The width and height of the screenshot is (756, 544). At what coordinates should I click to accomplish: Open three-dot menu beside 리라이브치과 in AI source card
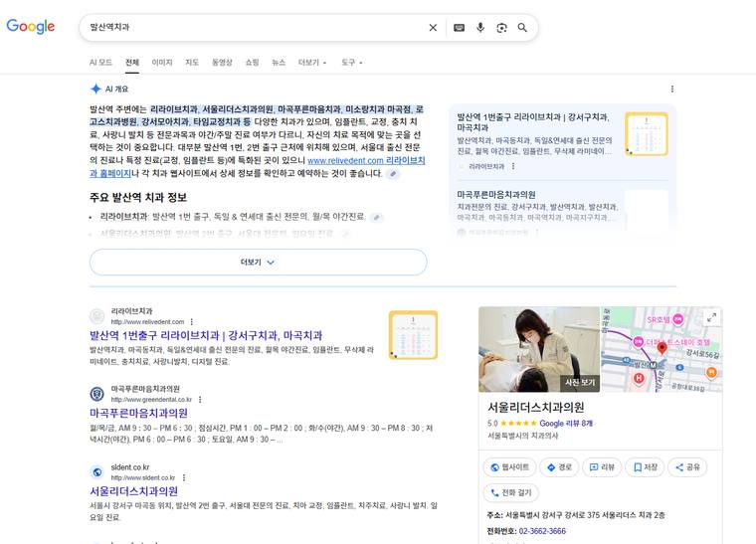(513, 166)
